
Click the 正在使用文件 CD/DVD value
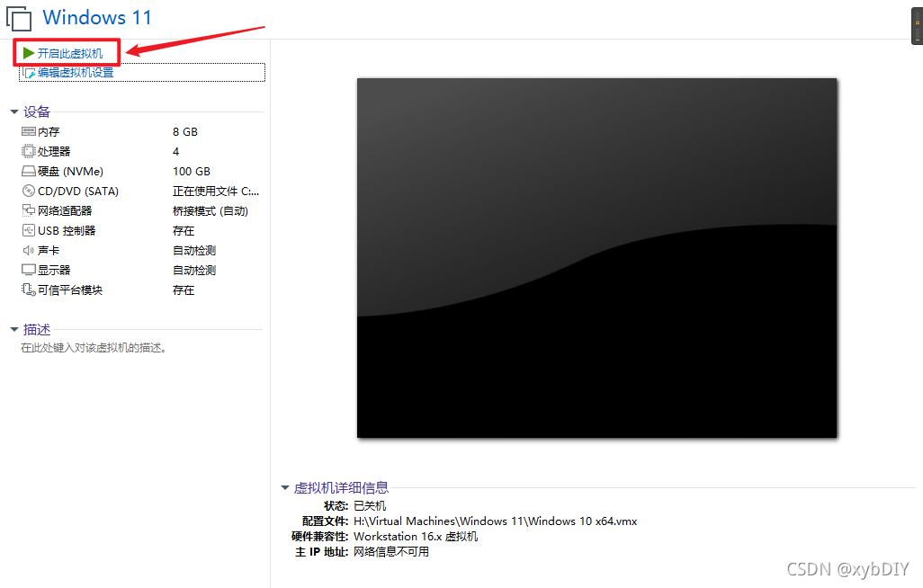[x=215, y=192]
